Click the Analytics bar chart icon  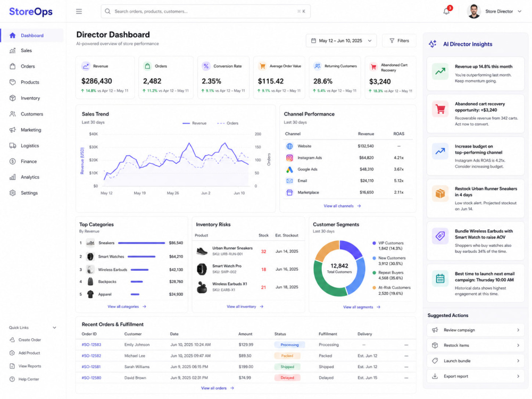point(13,177)
